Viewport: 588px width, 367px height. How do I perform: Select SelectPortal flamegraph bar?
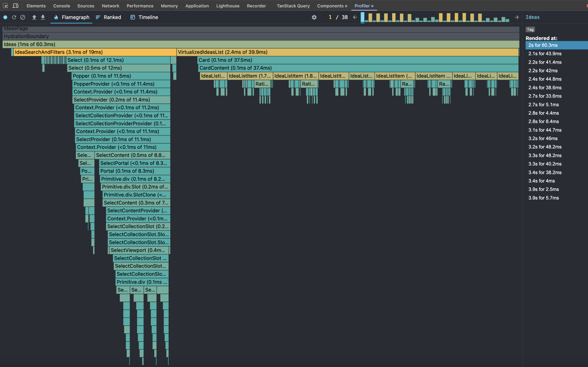(135, 163)
